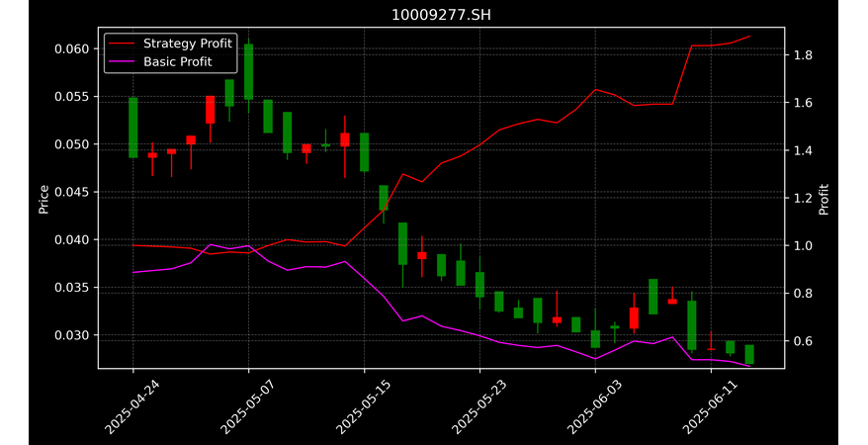
Task: Click the chart title 10009277.SH
Action: tap(441, 15)
